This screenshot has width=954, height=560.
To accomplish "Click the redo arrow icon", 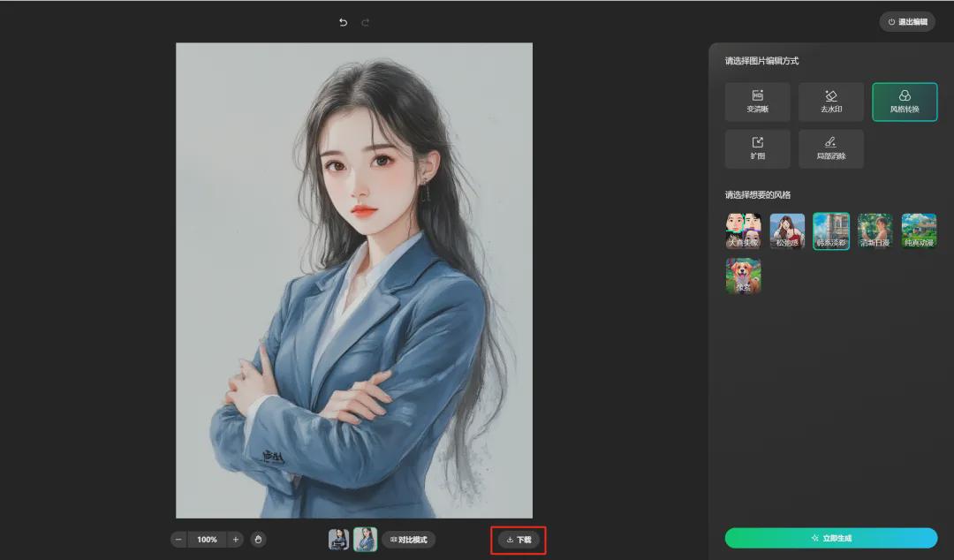I will (x=365, y=22).
